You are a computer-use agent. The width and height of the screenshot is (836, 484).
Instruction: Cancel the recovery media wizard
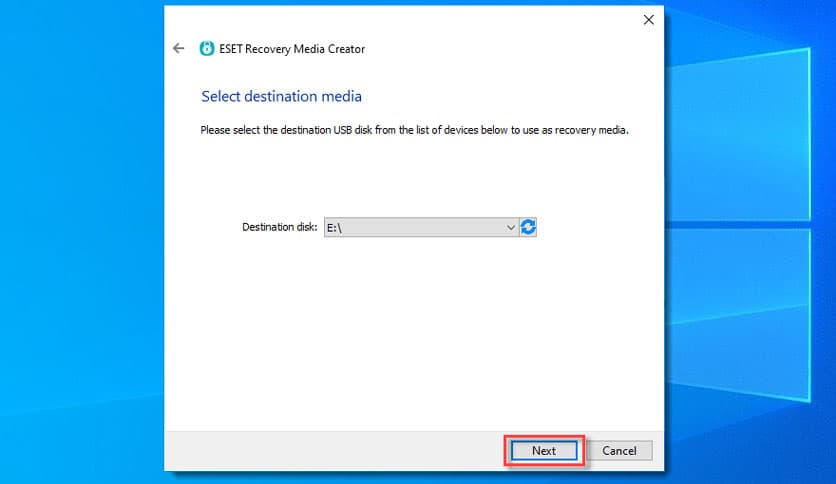tap(619, 451)
